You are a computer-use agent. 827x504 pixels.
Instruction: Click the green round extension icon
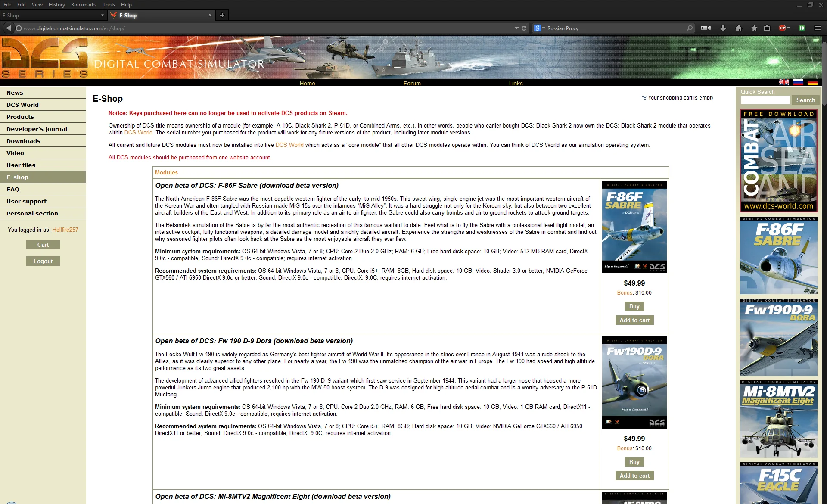(x=802, y=28)
